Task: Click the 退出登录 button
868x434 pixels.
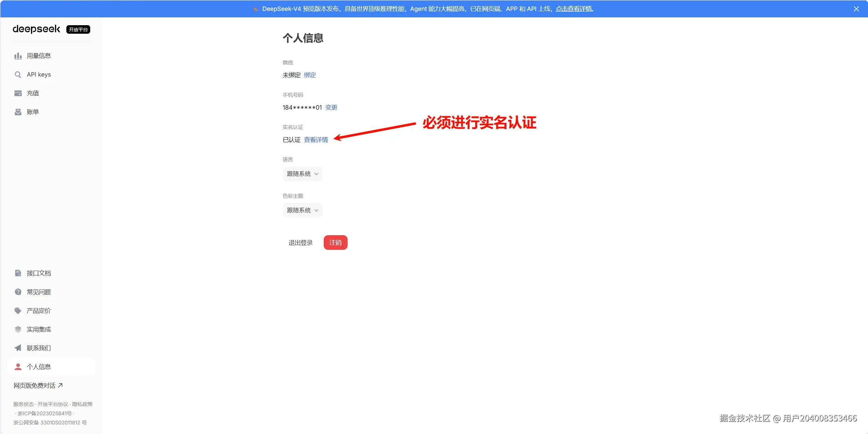Action: point(301,242)
